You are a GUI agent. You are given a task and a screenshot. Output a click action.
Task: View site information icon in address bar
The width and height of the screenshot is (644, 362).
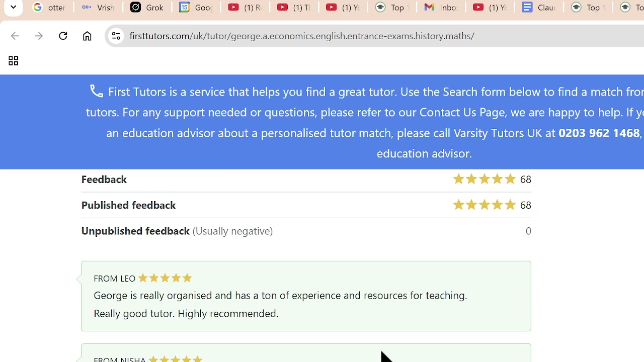click(116, 36)
